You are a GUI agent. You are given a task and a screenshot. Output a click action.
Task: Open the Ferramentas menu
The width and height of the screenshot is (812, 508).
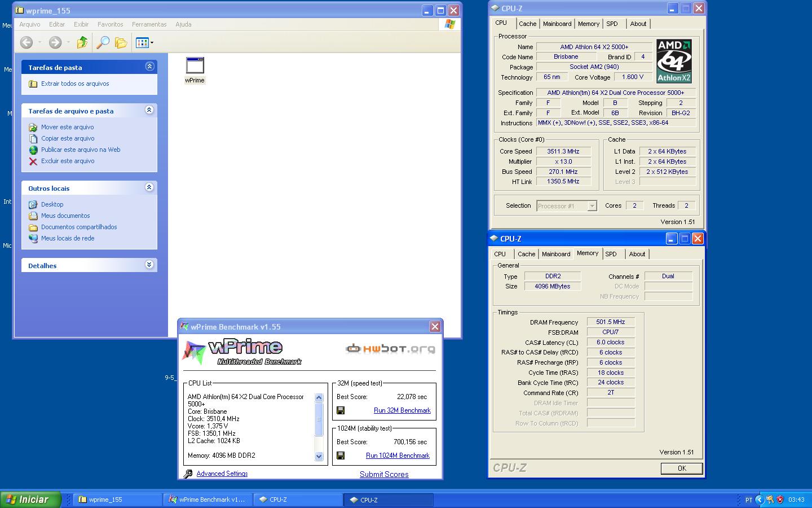149,24
